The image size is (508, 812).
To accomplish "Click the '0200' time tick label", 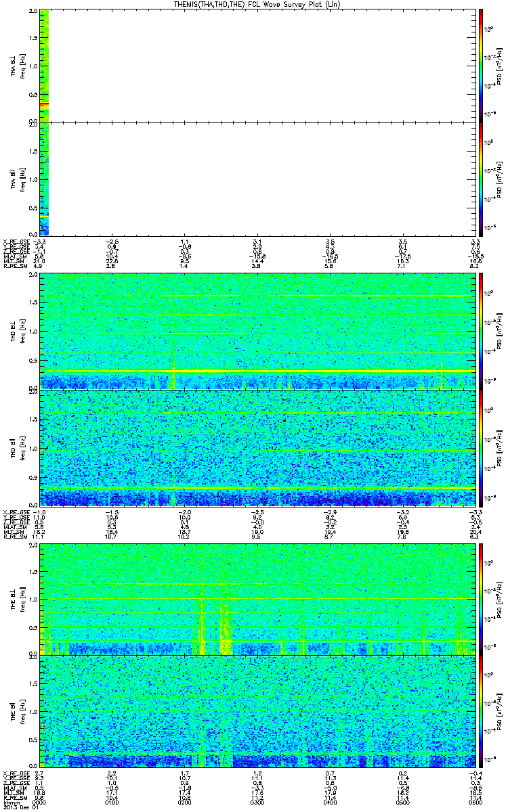I will (x=184, y=801).
